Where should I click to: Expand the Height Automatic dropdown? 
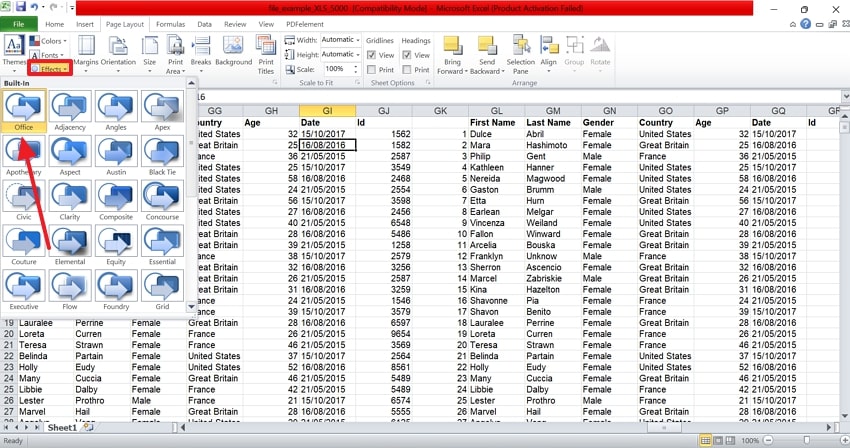pos(358,54)
